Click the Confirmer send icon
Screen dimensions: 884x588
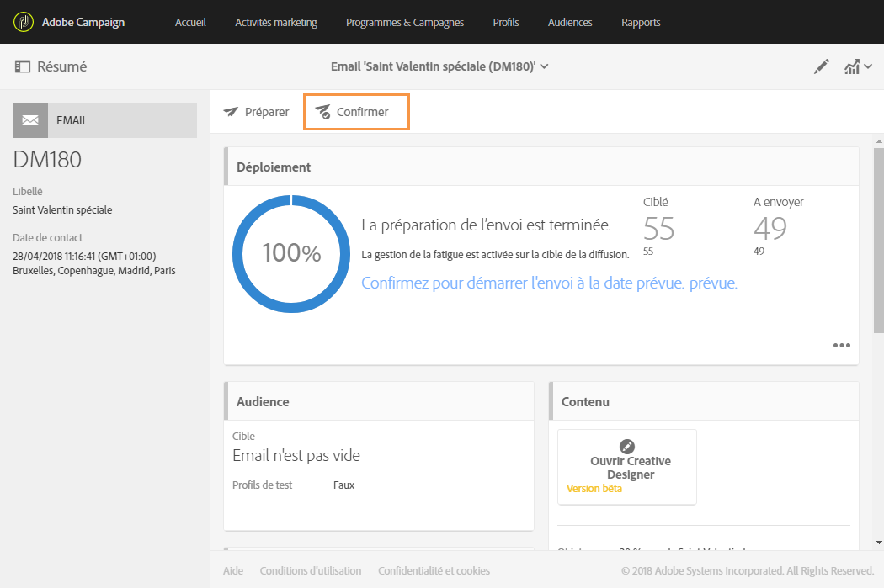[x=322, y=112]
